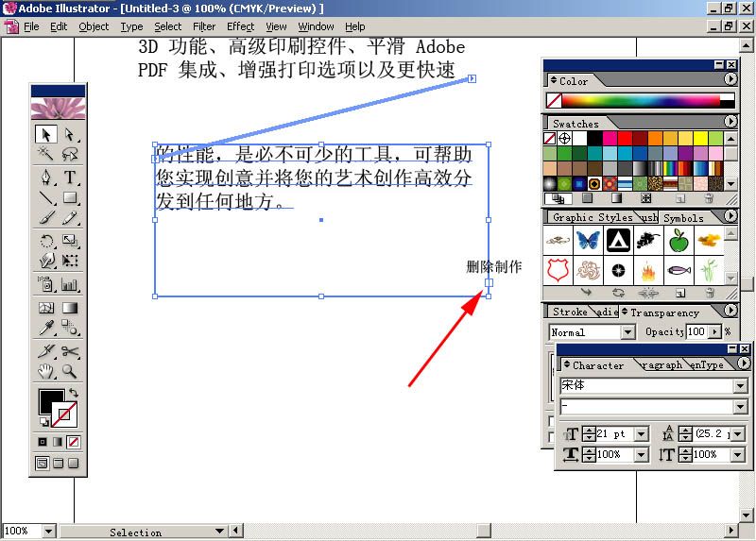756x541 pixels.
Task: Set paint mode to Color
Action: pyautogui.click(x=43, y=442)
